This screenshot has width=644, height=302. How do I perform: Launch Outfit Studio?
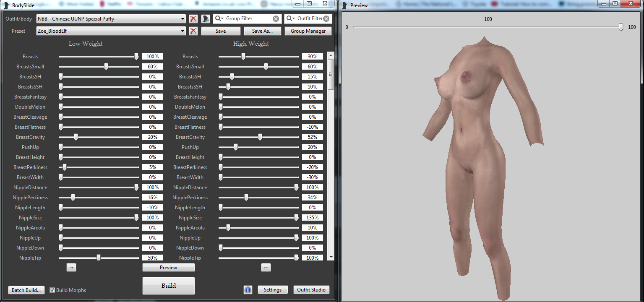tap(311, 290)
